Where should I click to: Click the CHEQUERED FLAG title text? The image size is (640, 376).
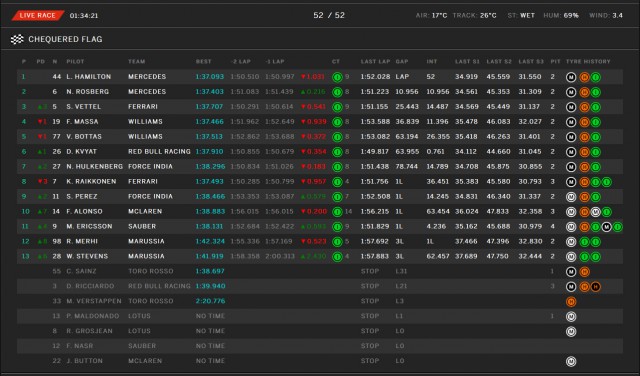point(65,40)
